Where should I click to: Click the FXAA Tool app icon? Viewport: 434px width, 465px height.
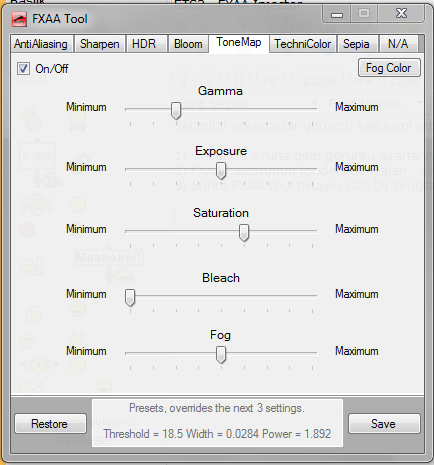click(19, 19)
